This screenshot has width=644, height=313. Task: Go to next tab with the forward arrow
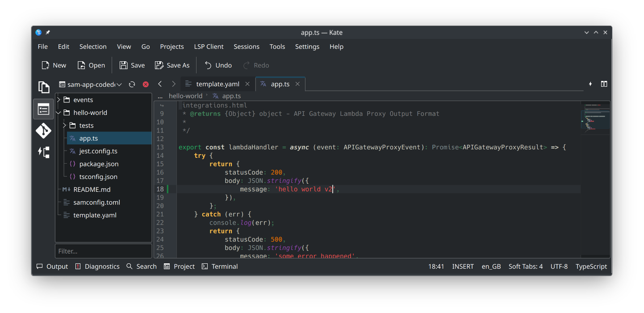[174, 84]
